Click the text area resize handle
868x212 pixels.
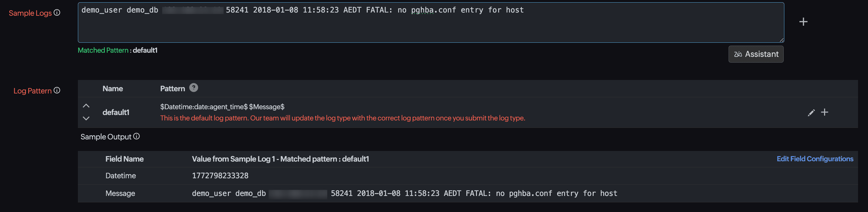pyautogui.click(x=781, y=40)
